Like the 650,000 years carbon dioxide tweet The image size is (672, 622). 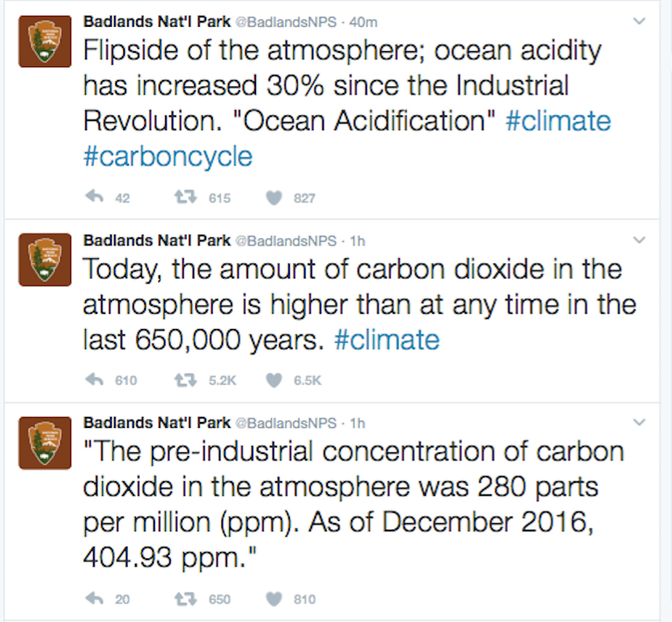[x=274, y=380]
